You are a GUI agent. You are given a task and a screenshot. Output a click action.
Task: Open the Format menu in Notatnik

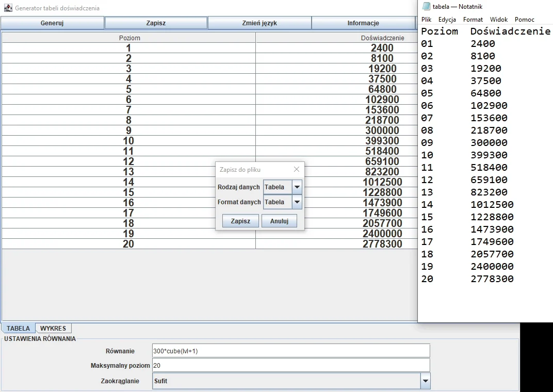point(473,19)
